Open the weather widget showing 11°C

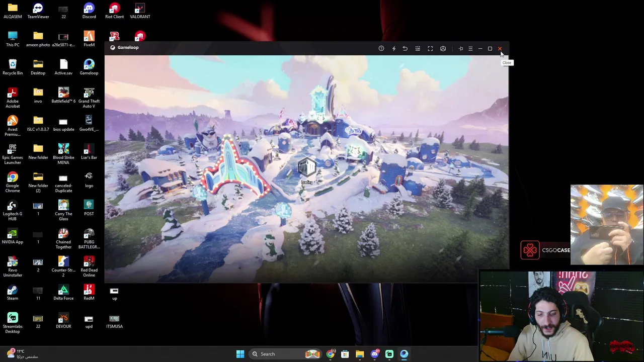tap(23, 354)
